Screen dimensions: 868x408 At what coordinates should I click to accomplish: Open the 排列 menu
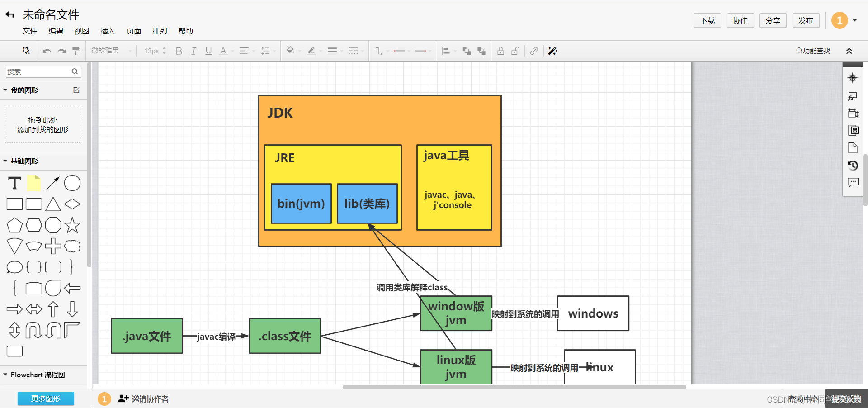click(160, 31)
